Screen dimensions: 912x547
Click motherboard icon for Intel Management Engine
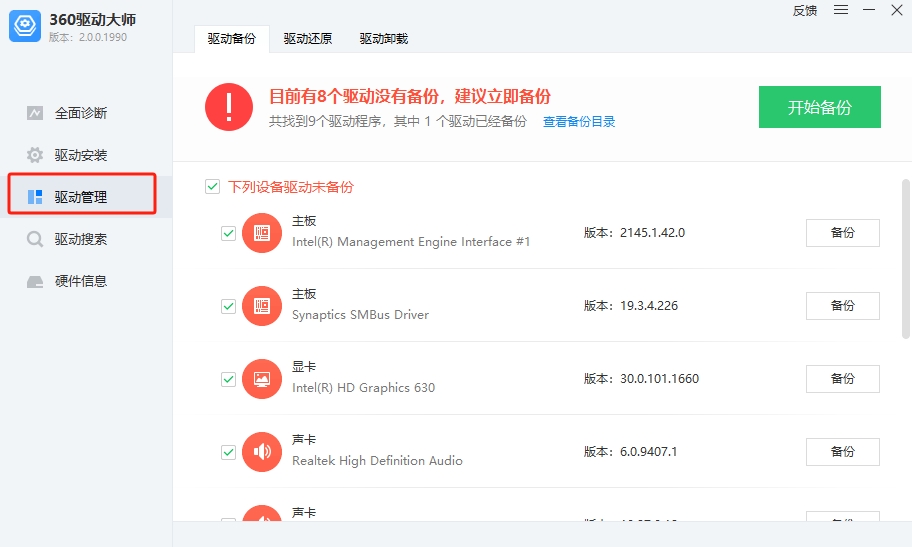click(x=262, y=233)
